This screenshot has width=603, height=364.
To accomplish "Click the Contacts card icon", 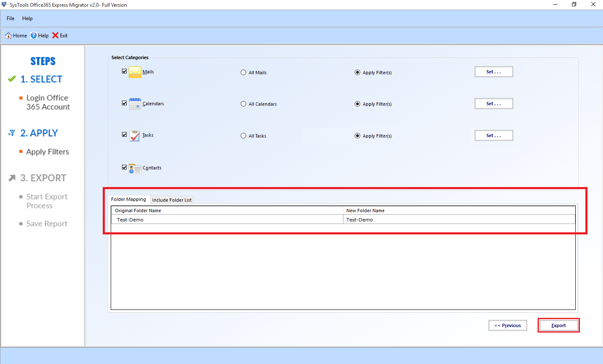I will pyautogui.click(x=135, y=169).
